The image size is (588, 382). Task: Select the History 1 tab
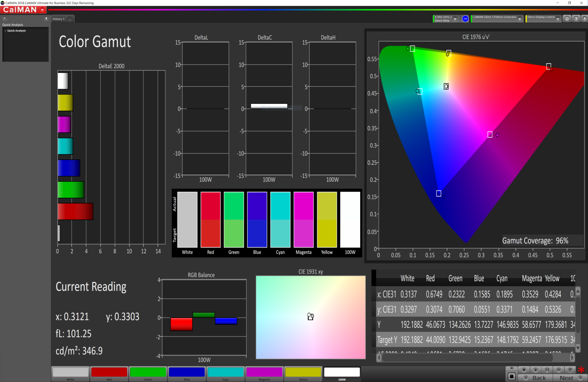click(58, 19)
